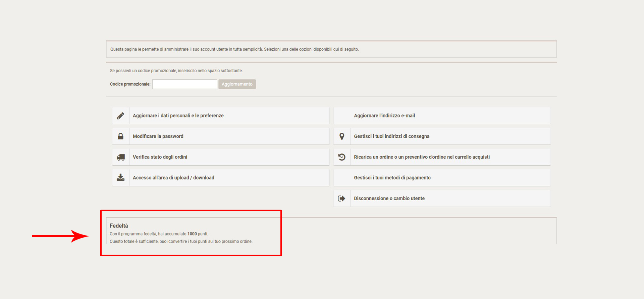Click the upload/download tray icon

(x=121, y=178)
